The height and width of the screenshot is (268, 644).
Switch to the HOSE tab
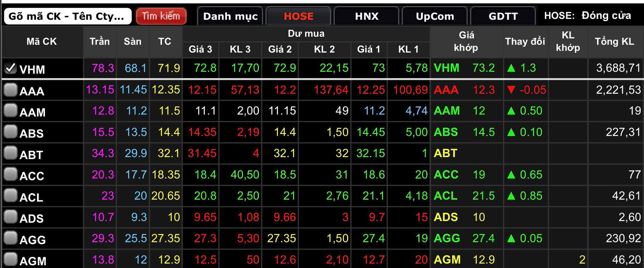click(298, 16)
